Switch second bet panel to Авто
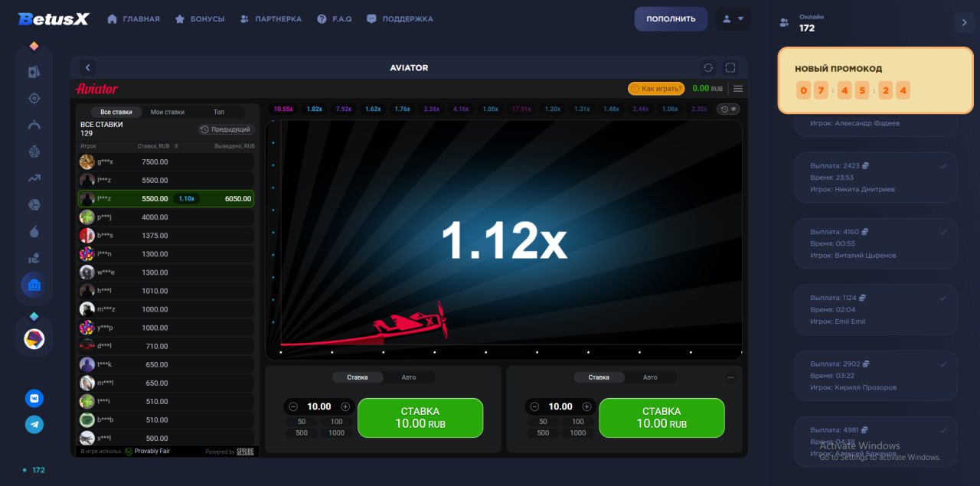This screenshot has width=980, height=486. [x=650, y=377]
